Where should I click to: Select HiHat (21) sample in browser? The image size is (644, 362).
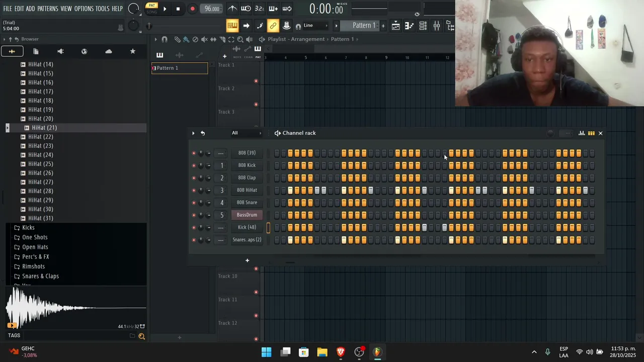point(44,128)
